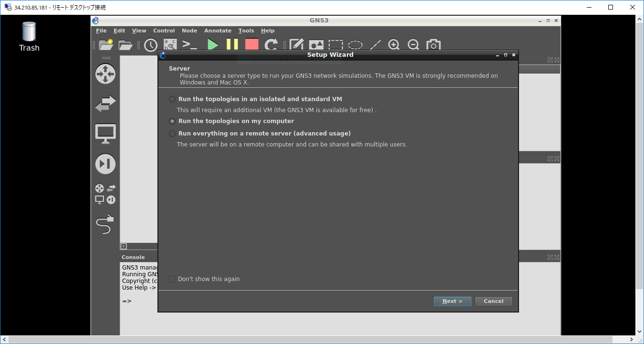This screenshot has height=344, width=644.
Task: Open the Help menu
Action: (268, 31)
